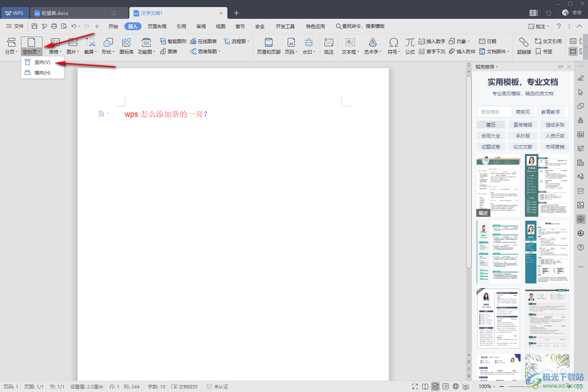Switch to the Home (开始) tab
This screenshot has height=392, width=588.
[113, 26]
